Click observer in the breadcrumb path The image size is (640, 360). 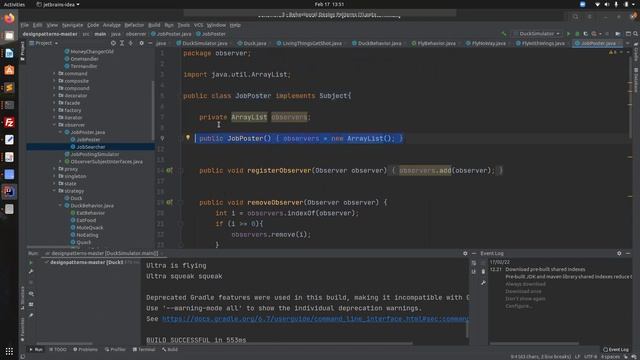tap(136, 34)
